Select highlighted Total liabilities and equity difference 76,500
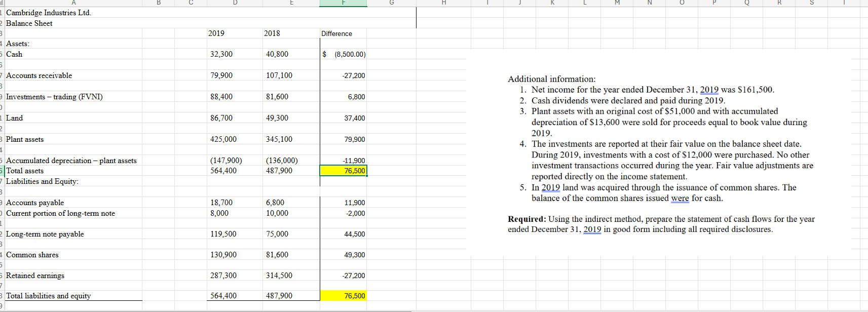Viewport: 868px width, 312px height. point(343,296)
